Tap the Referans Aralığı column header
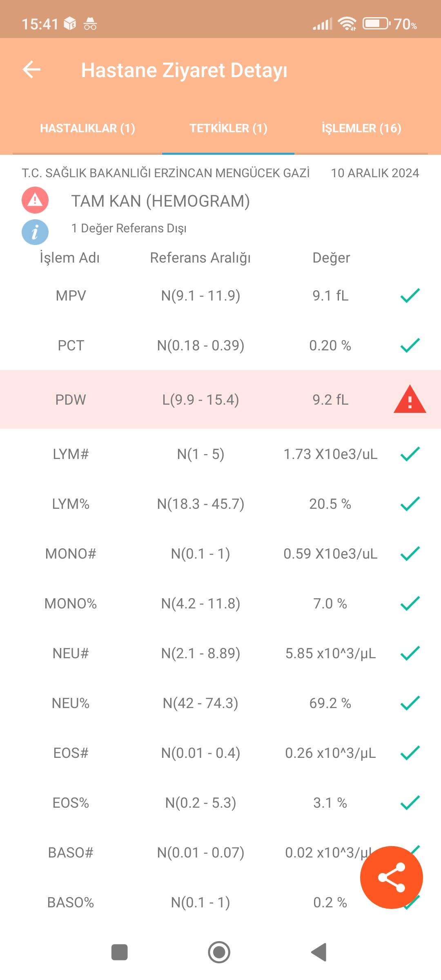The width and height of the screenshot is (441, 980). 200,258
